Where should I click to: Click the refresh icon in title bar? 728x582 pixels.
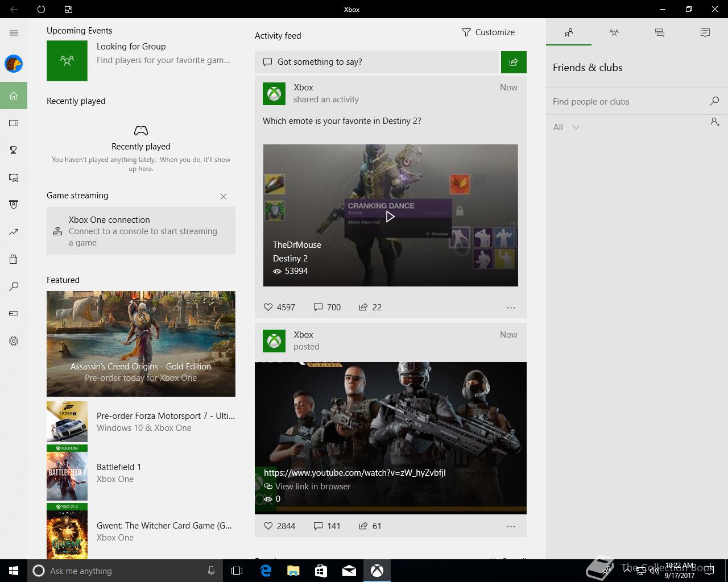point(41,9)
